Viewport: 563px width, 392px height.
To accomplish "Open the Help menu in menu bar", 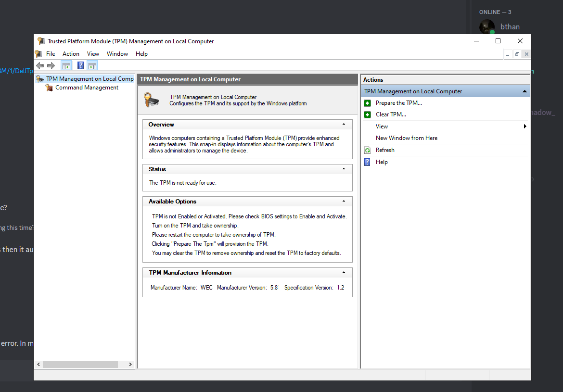I will [141, 54].
